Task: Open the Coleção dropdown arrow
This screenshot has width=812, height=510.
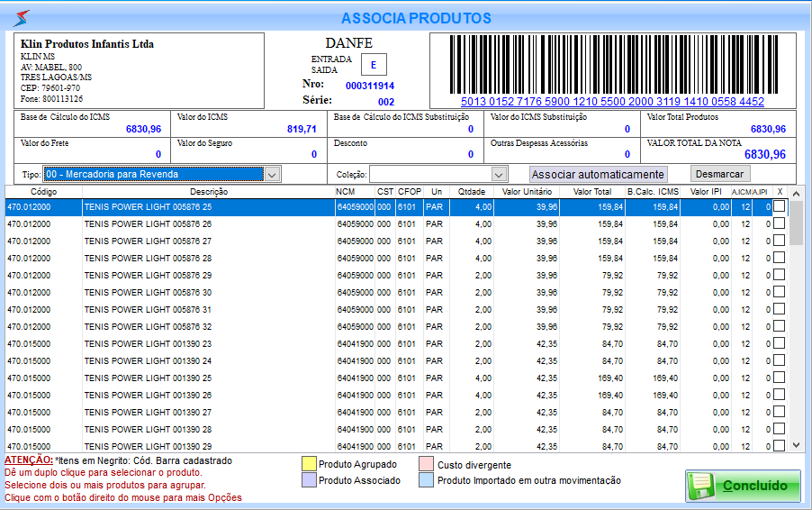Action: [499, 175]
